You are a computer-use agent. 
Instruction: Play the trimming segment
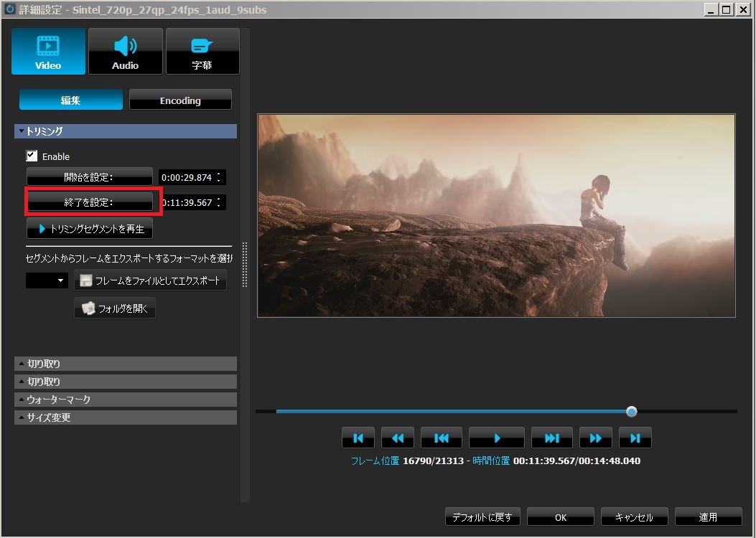point(90,229)
